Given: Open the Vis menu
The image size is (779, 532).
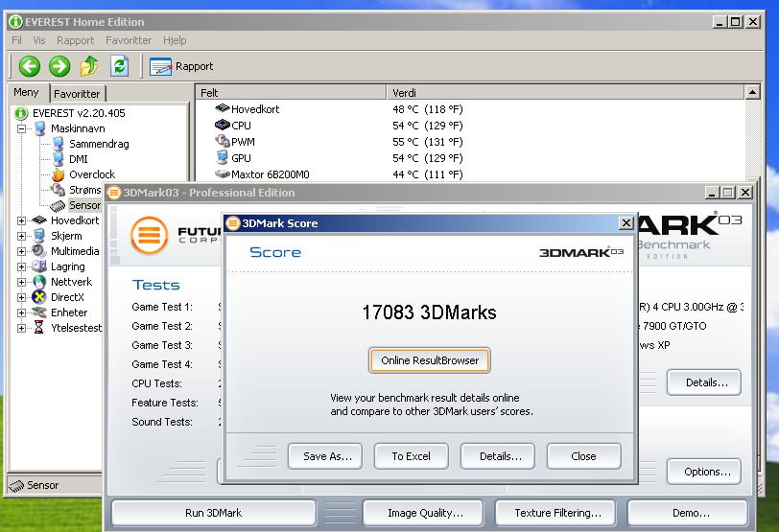Looking at the screenshot, I should point(38,40).
